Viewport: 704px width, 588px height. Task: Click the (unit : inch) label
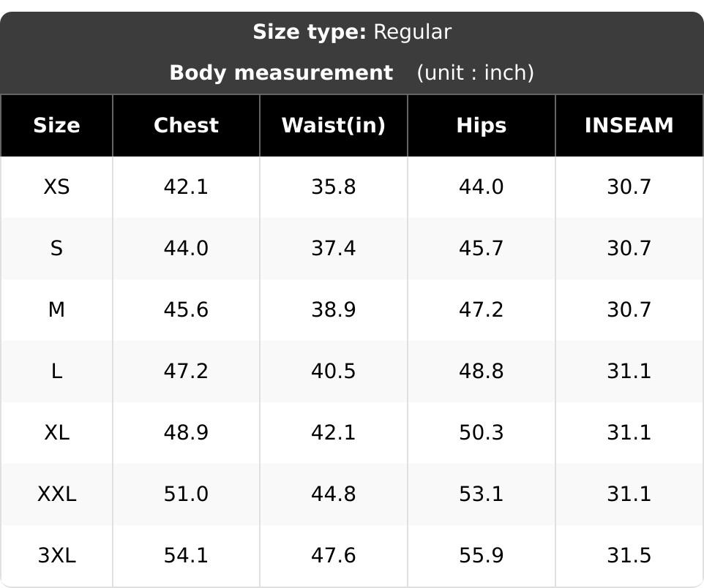[476, 72]
